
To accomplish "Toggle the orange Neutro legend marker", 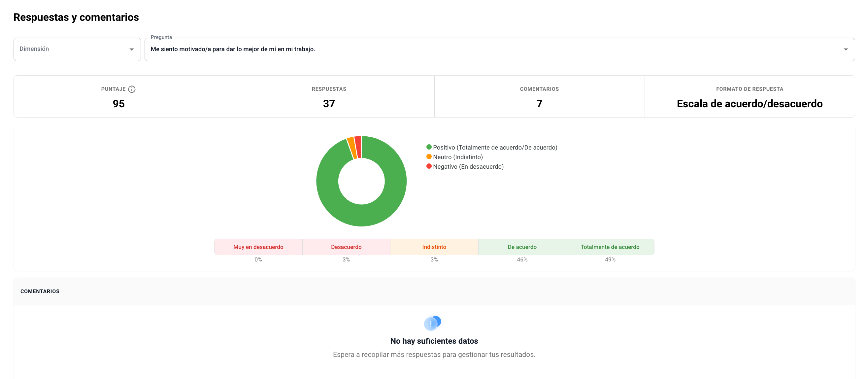I will click(429, 156).
